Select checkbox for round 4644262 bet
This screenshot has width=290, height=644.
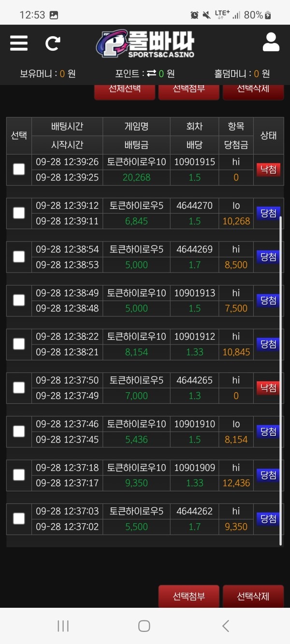19,518
